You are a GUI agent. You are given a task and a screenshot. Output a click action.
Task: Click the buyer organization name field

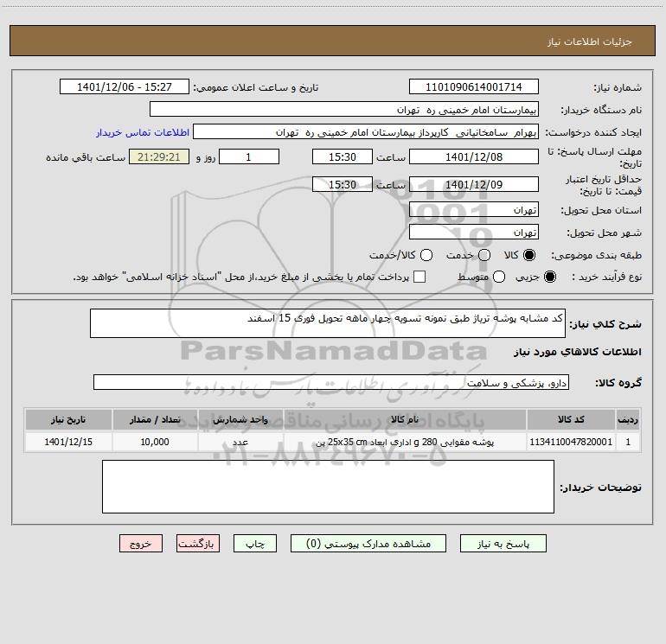coord(344,110)
